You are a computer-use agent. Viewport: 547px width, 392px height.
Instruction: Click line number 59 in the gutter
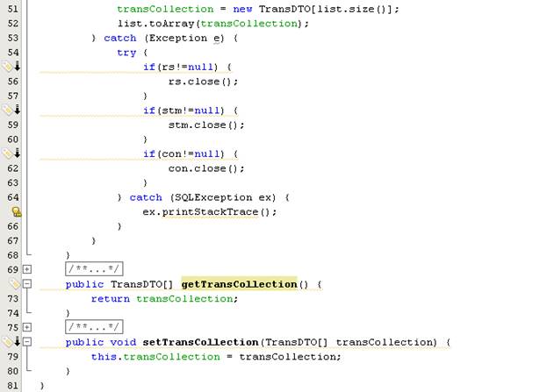coord(13,125)
